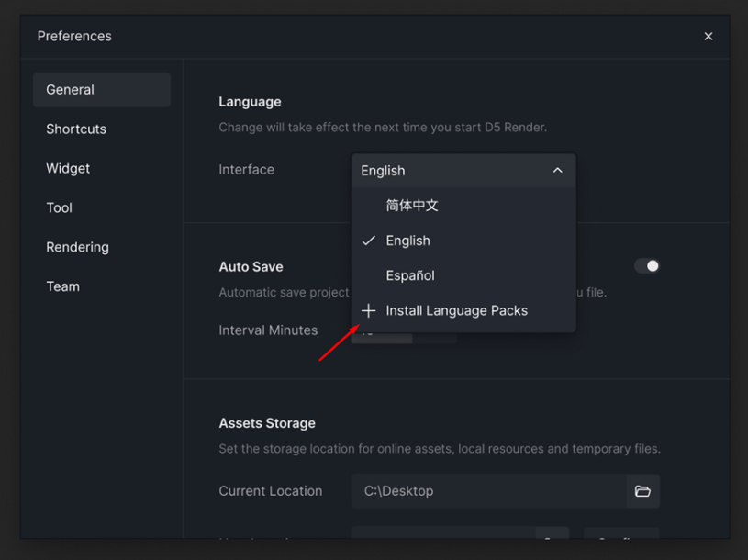Collapse the Interface language dropdown
This screenshot has width=748, height=560.
coord(463,170)
